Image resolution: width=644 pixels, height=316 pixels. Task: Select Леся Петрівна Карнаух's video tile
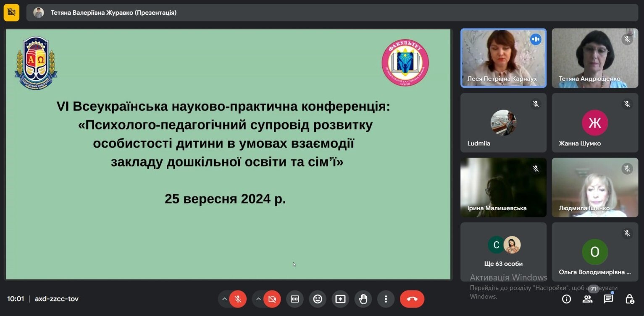click(x=503, y=58)
